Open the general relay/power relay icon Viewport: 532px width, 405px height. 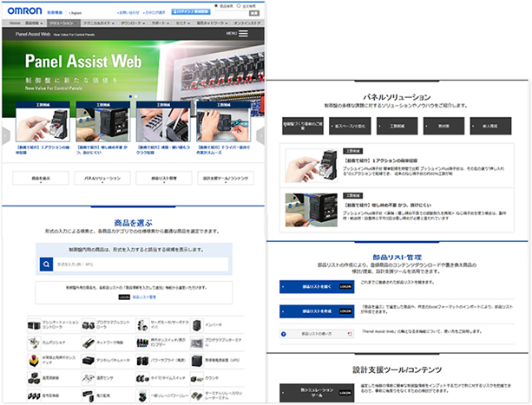[142, 395]
